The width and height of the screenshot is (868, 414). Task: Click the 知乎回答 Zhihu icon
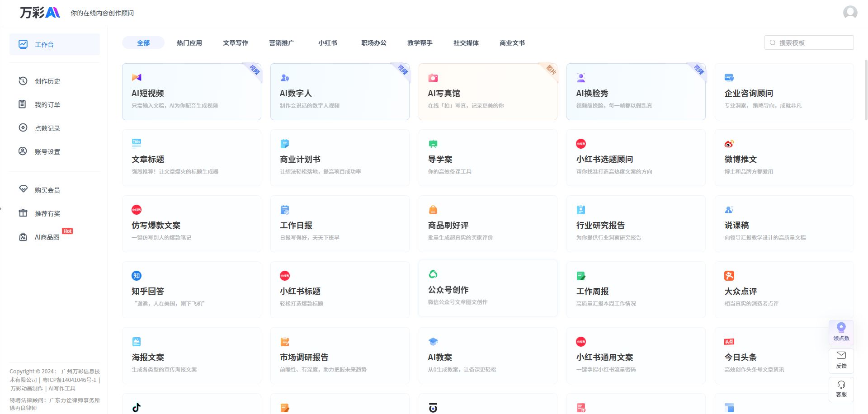coord(137,276)
